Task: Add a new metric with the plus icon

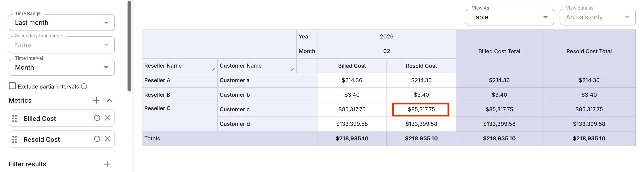Action: point(96,100)
